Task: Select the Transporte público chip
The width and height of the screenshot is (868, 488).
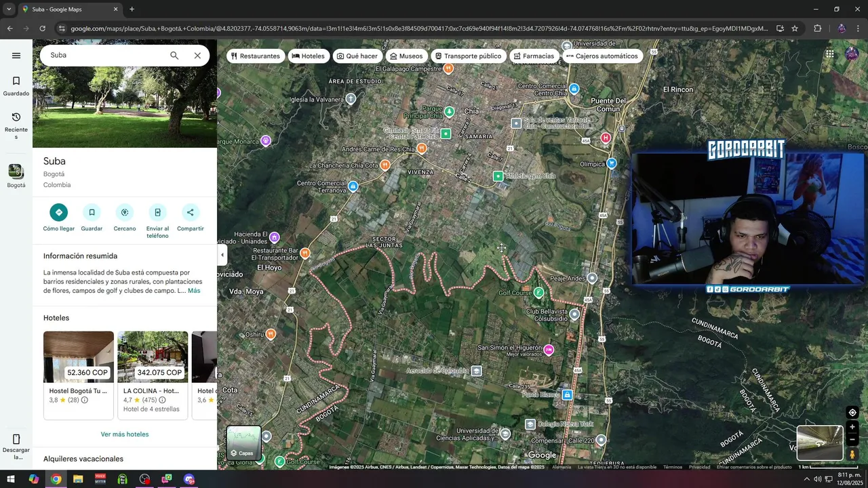Action: coord(468,56)
